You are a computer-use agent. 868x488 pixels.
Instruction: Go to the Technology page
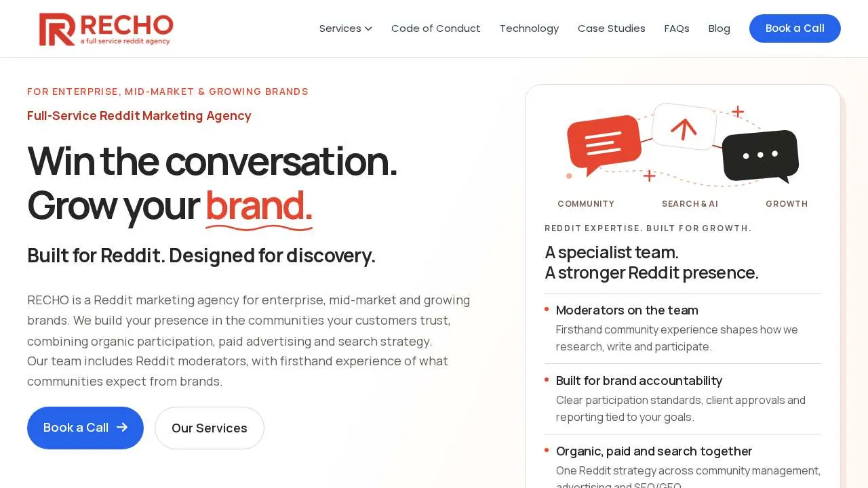529,28
